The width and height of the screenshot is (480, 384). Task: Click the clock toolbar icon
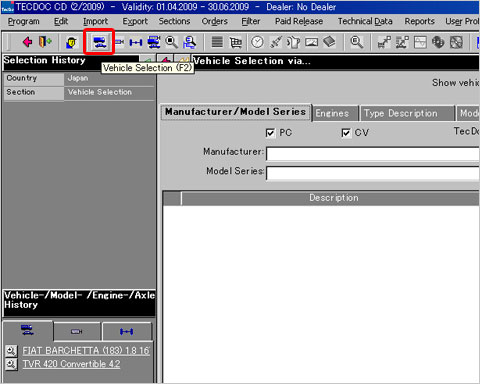click(257, 42)
